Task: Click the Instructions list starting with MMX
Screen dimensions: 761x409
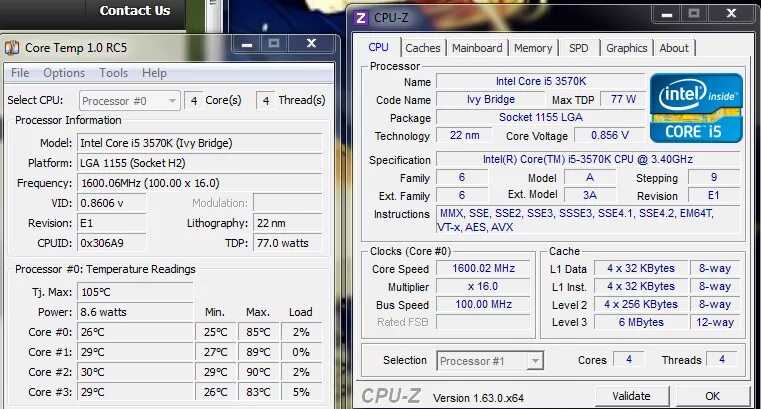Action: 588,220
